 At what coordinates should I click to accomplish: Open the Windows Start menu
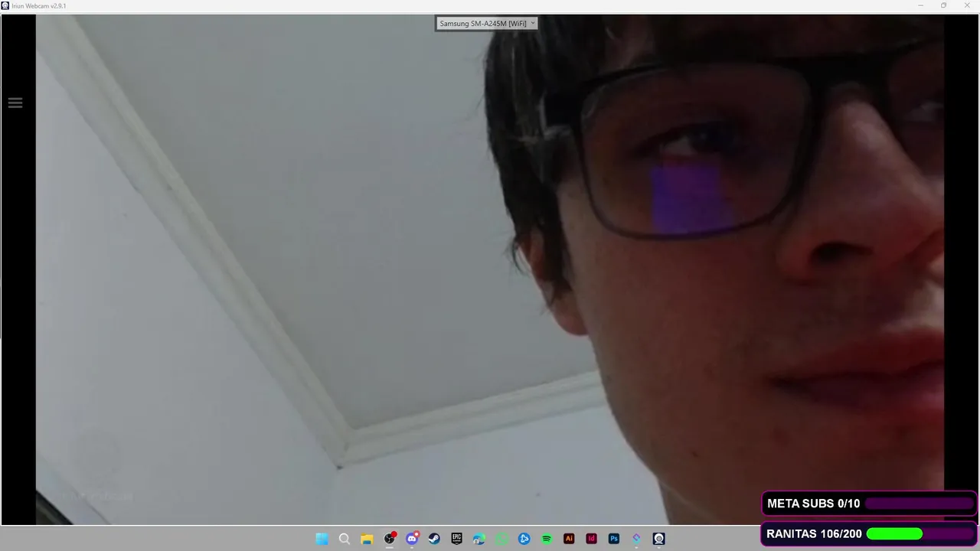322,539
